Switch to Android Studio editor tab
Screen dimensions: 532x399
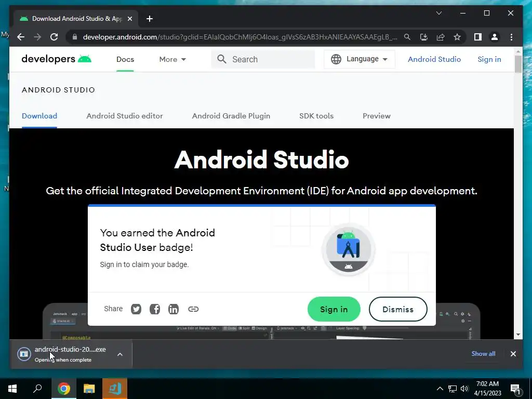point(125,116)
